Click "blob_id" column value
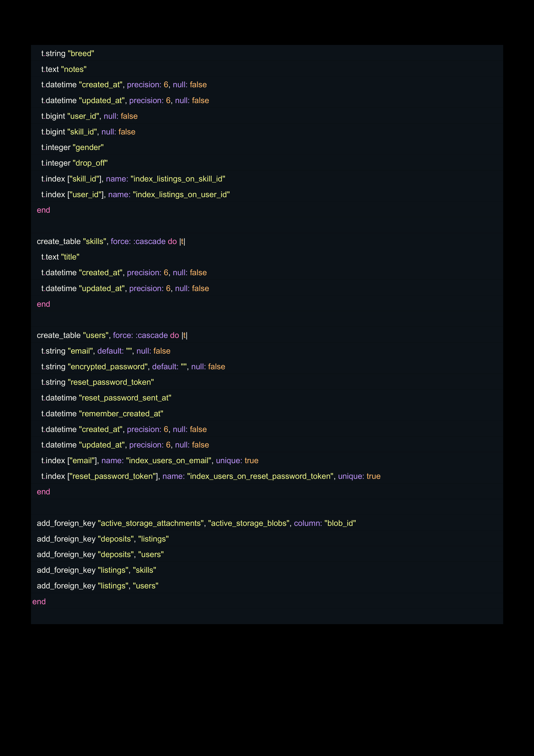The image size is (534, 756). (340, 524)
